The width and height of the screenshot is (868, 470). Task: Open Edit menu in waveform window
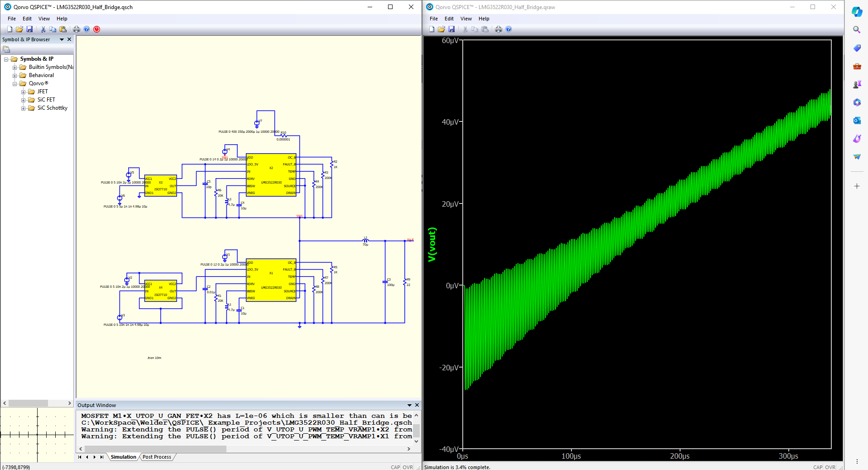pyautogui.click(x=449, y=19)
